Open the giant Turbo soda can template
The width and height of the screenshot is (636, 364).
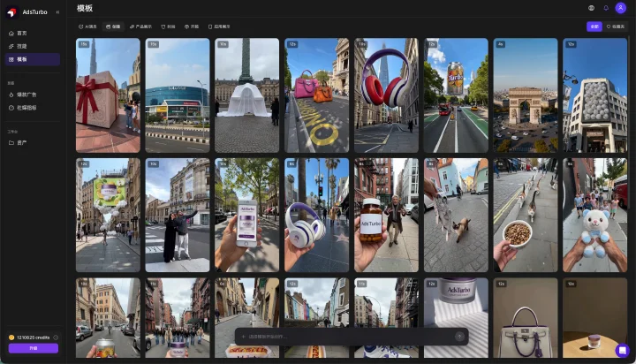click(456, 95)
